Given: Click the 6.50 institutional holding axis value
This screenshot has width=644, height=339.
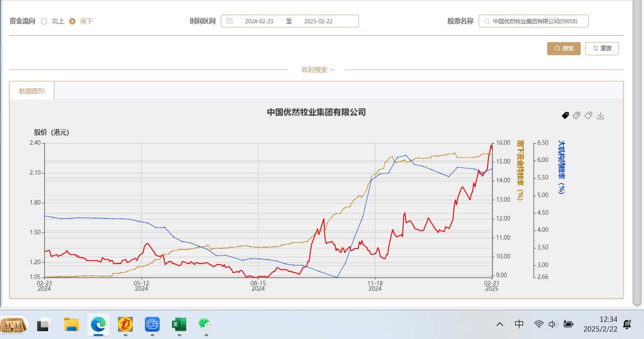Looking at the screenshot, I should [543, 143].
